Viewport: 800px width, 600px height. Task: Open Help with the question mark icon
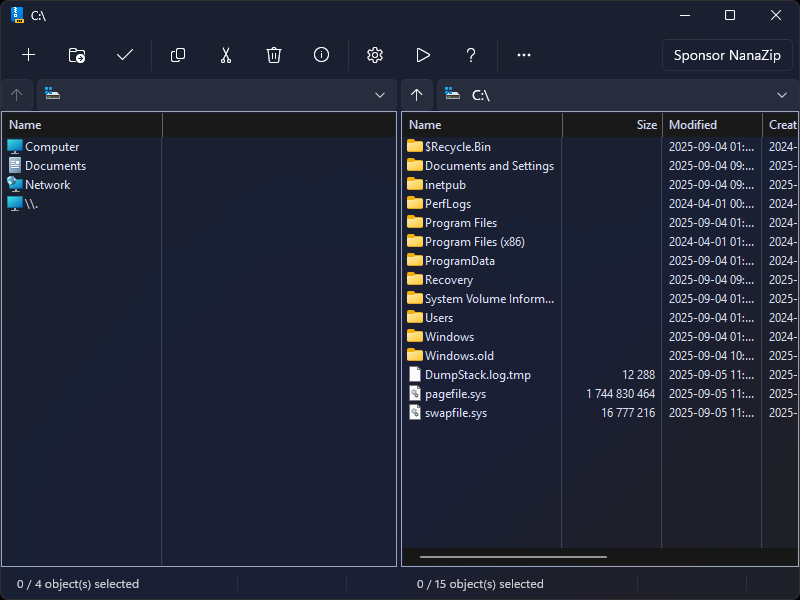point(471,55)
